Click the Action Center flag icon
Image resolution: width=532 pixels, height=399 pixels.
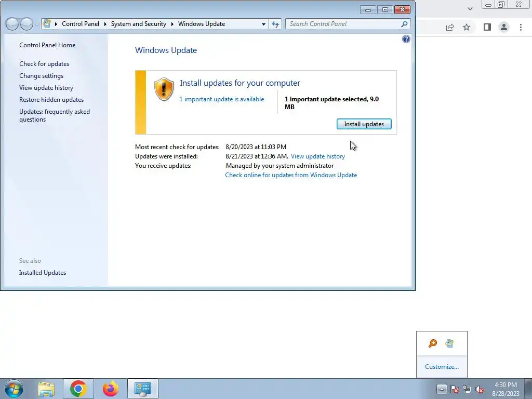click(455, 389)
